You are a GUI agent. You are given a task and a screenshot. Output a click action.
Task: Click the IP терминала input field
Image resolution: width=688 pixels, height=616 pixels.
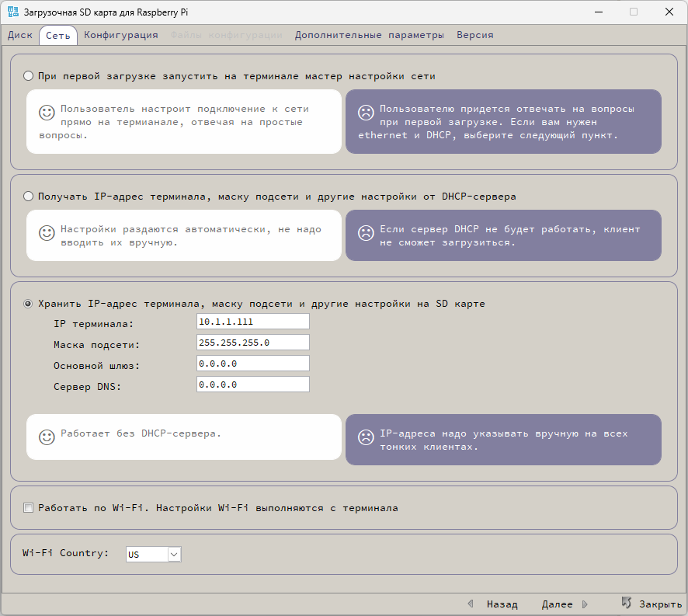(252, 322)
